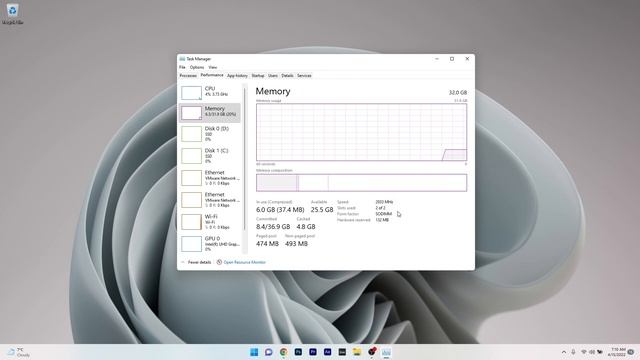Open the File menu
Image resolution: width=640 pixels, height=360 pixels.
point(182,67)
